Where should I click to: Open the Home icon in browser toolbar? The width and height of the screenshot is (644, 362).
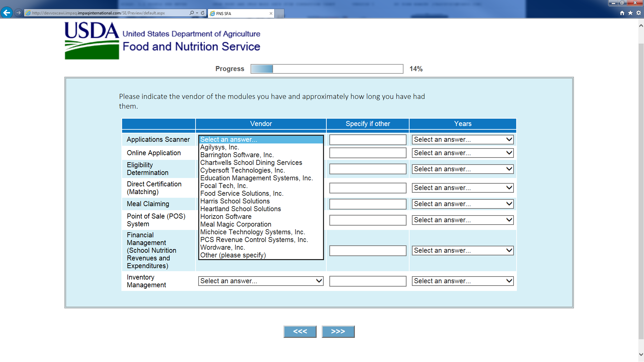[x=622, y=13]
